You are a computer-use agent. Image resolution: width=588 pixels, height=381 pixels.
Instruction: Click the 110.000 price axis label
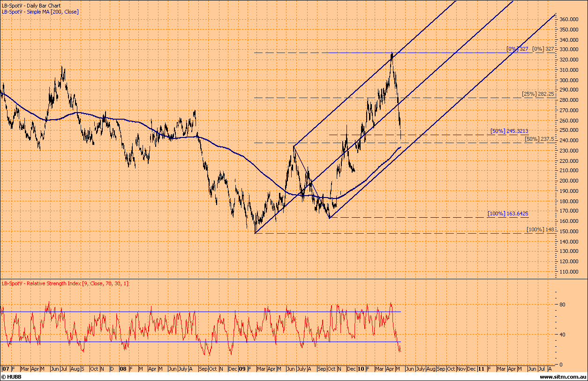click(569, 272)
